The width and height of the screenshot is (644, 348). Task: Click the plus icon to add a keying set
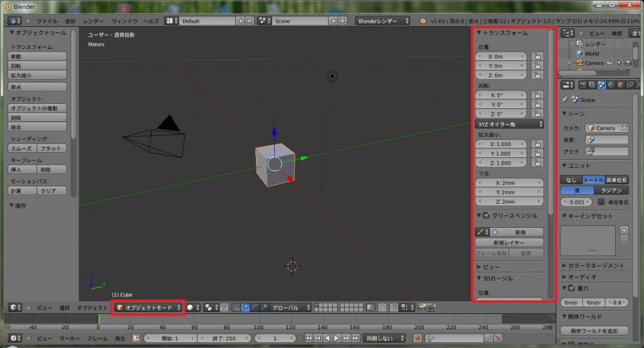(x=624, y=230)
